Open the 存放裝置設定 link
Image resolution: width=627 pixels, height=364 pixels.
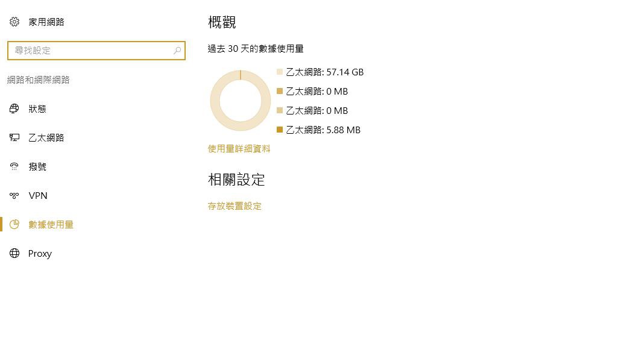coord(235,206)
